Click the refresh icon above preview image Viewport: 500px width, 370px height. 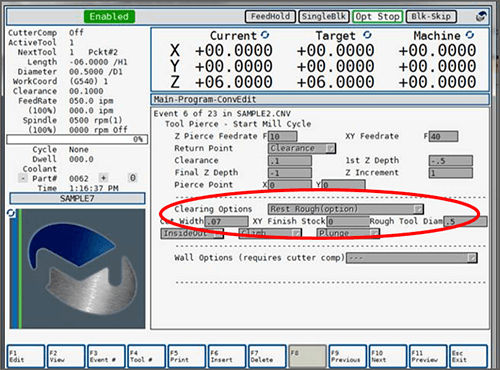coord(11,213)
